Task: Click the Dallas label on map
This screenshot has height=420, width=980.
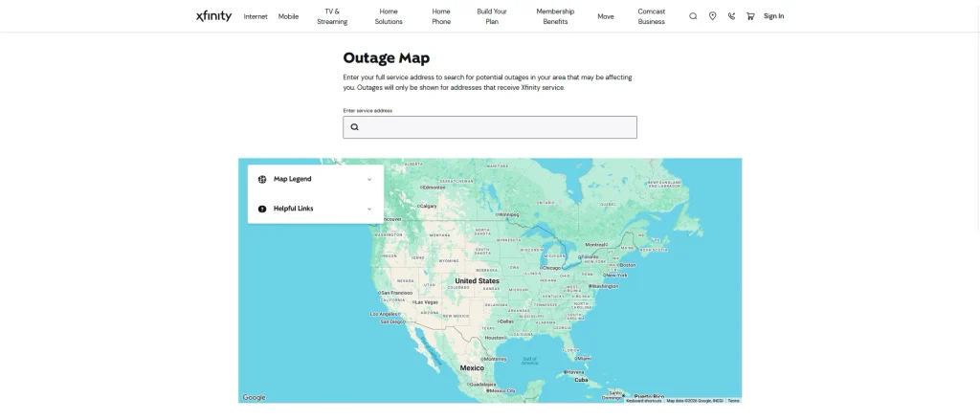Action: tap(505, 321)
